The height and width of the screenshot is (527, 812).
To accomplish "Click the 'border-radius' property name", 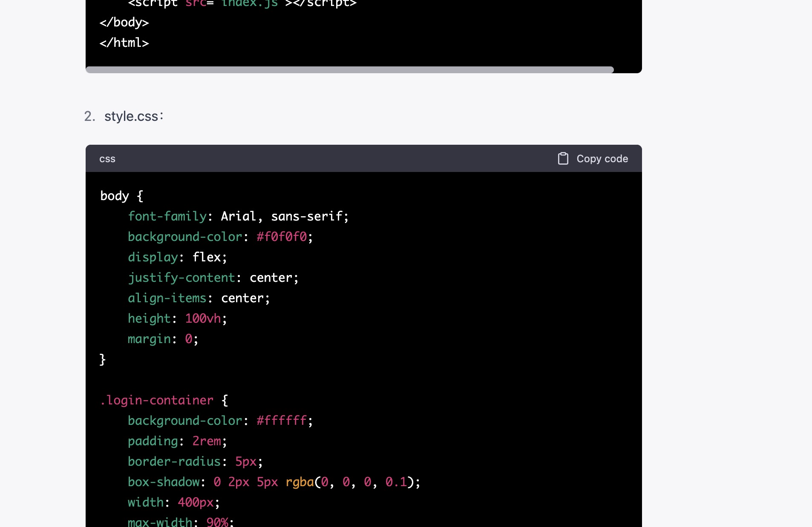I will pos(174,461).
